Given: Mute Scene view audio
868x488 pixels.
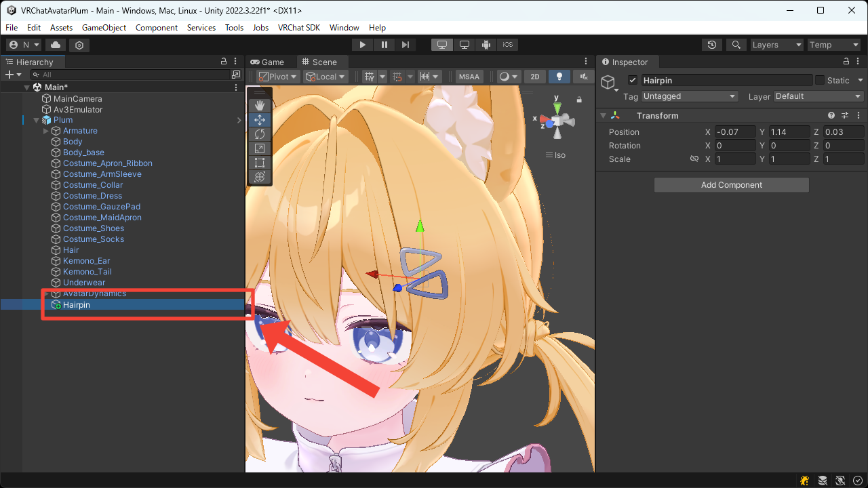Looking at the screenshot, I should (583, 76).
